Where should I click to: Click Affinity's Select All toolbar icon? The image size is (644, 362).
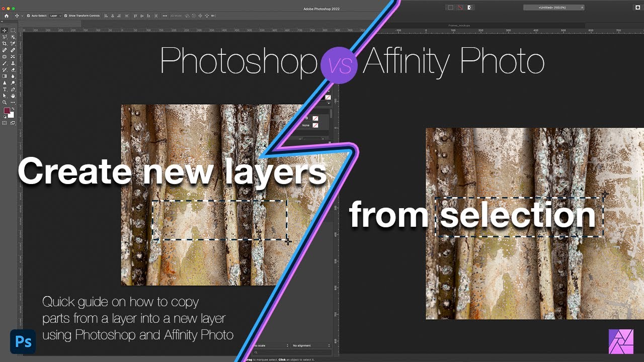point(450,7)
